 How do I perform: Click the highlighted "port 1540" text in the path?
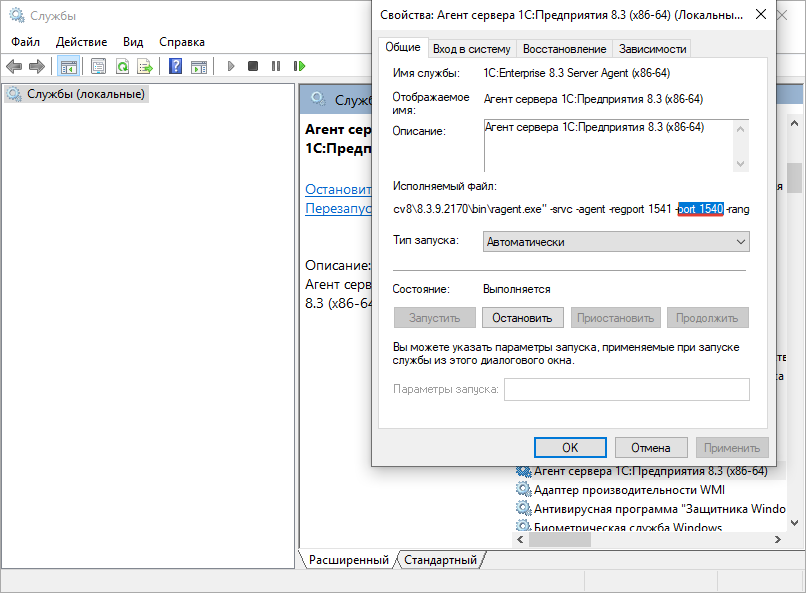(701, 209)
